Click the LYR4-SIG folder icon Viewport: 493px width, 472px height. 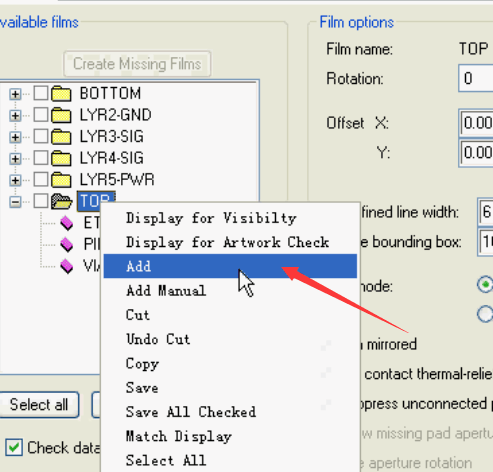tap(61, 158)
